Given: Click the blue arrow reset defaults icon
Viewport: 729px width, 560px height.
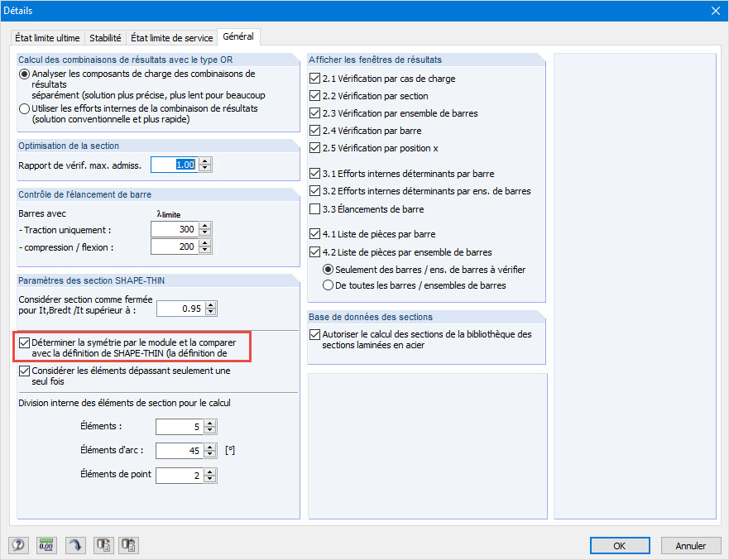Looking at the screenshot, I should tap(75, 544).
